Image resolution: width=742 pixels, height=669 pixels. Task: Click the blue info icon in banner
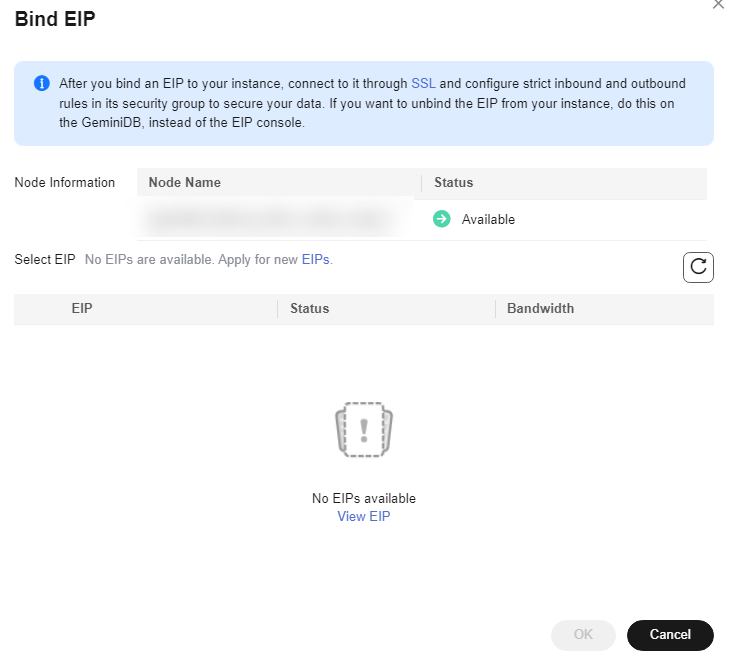click(41, 84)
